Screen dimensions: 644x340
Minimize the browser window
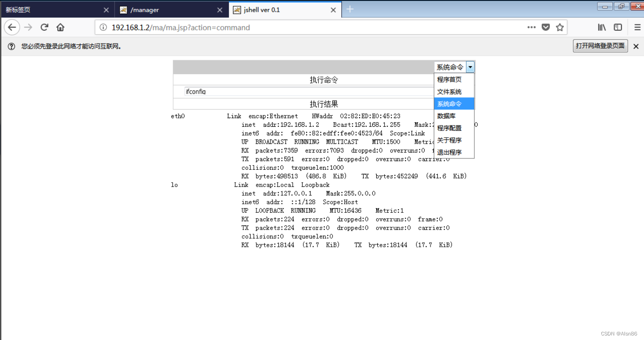point(605,6)
